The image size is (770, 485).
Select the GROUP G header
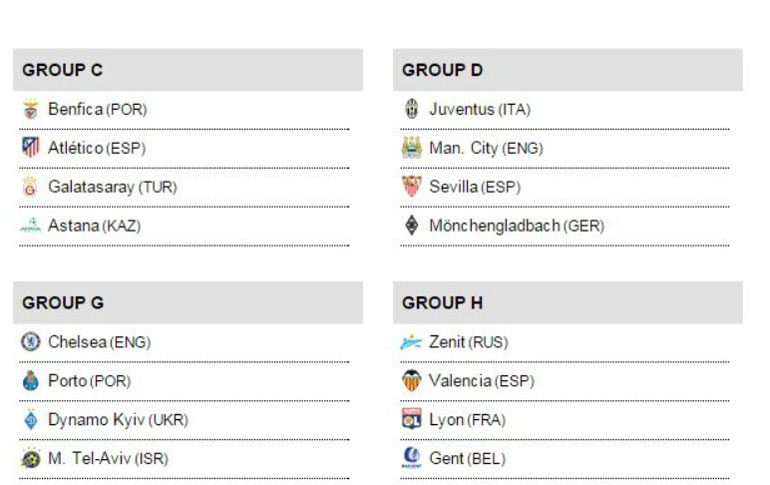pyautogui.click(x=63, y=302)
